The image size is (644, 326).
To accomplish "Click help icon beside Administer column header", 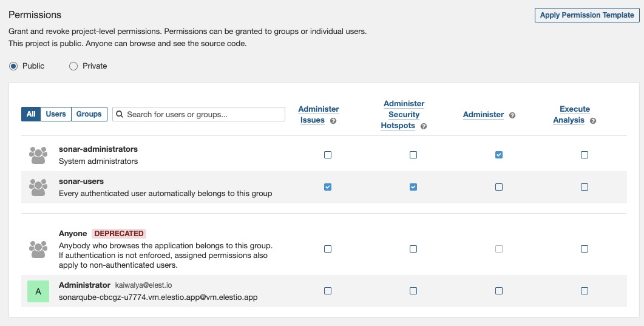I will click(512, 115).
